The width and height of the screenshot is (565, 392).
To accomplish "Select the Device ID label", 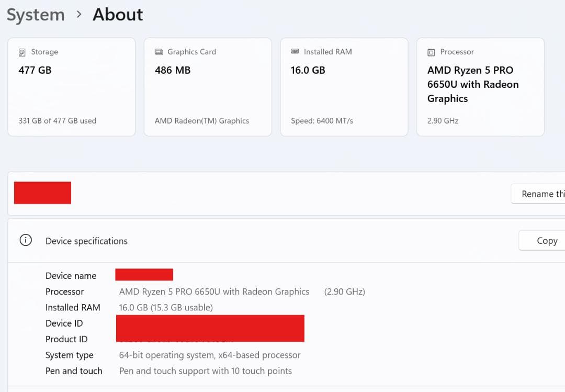I will pos(64,323).
